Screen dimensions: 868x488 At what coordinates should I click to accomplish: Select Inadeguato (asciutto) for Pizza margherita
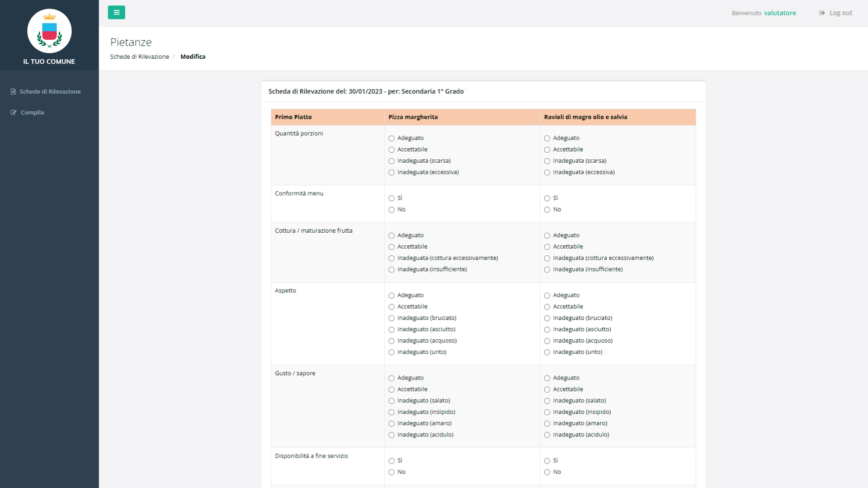tap(392, 329)
